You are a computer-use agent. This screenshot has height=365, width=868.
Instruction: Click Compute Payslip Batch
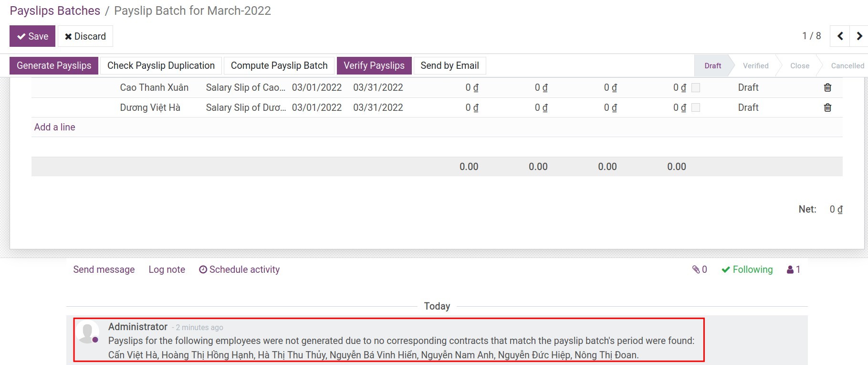coord(279,65)
